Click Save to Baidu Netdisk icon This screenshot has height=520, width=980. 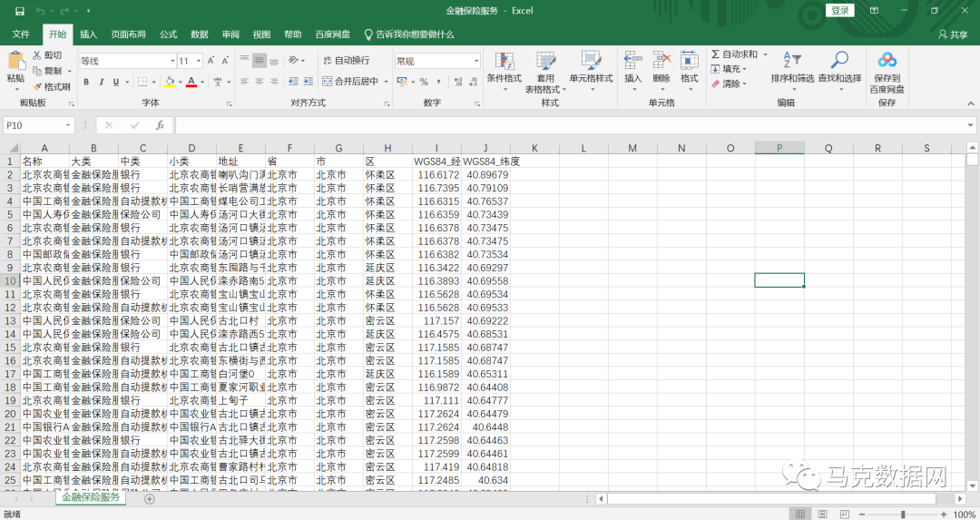click(x=887, y=61)
